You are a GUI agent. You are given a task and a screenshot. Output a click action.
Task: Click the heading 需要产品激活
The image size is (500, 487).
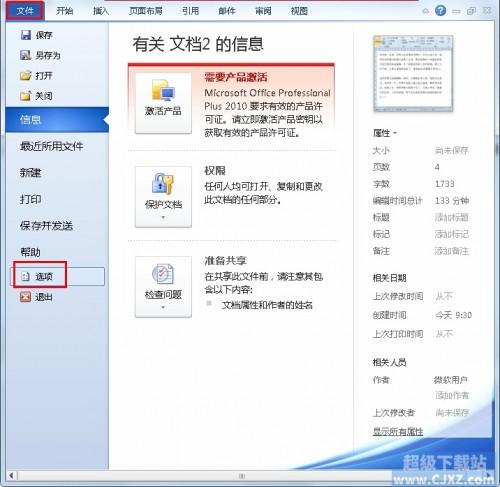236,77
